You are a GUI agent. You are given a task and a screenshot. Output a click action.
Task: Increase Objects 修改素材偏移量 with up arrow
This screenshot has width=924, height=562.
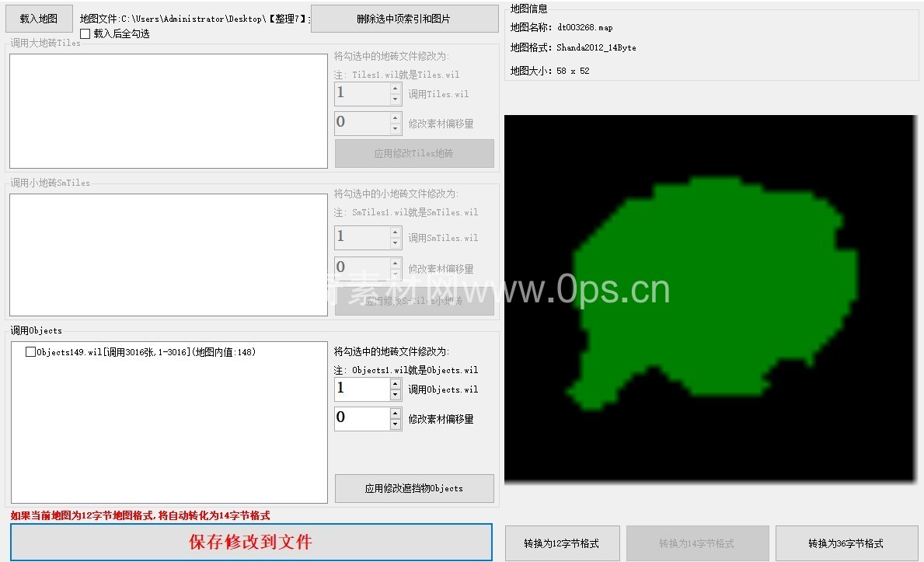click(x=396, y=413)
